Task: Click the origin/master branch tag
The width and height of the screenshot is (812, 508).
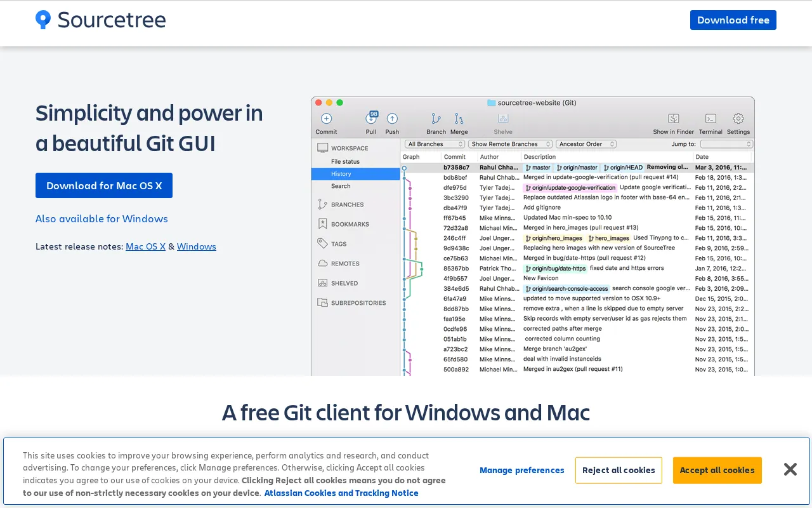Action: [x=577, y=168]
